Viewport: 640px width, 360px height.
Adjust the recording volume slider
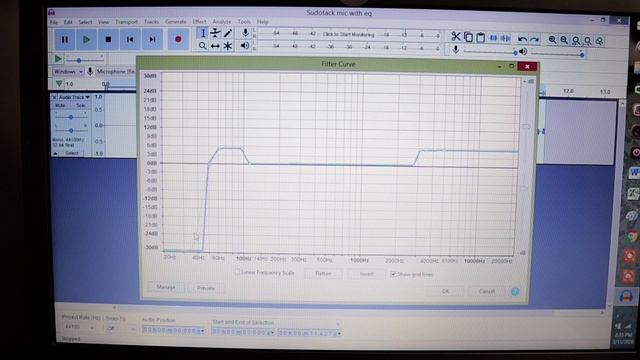tap(490, 52)
